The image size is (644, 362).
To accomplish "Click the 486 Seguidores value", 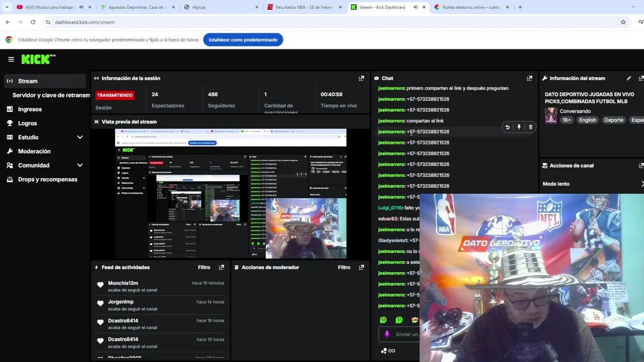I will (x=213, y=95).
